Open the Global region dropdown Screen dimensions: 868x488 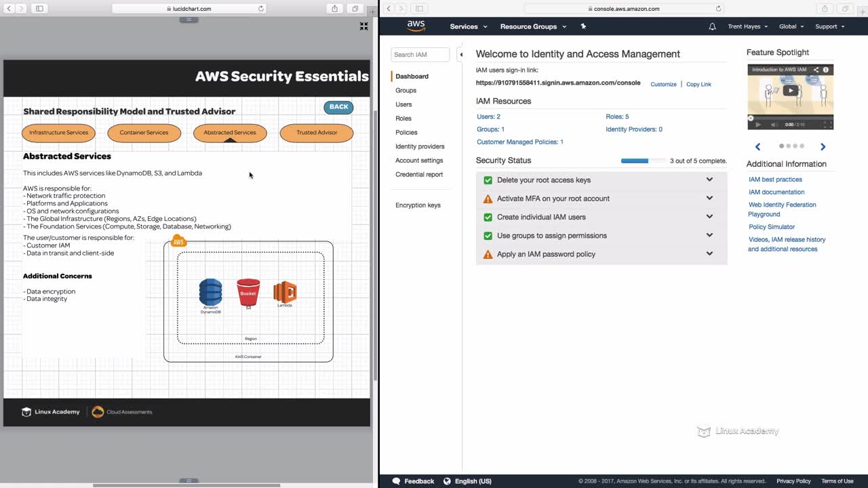click(791, 26)
